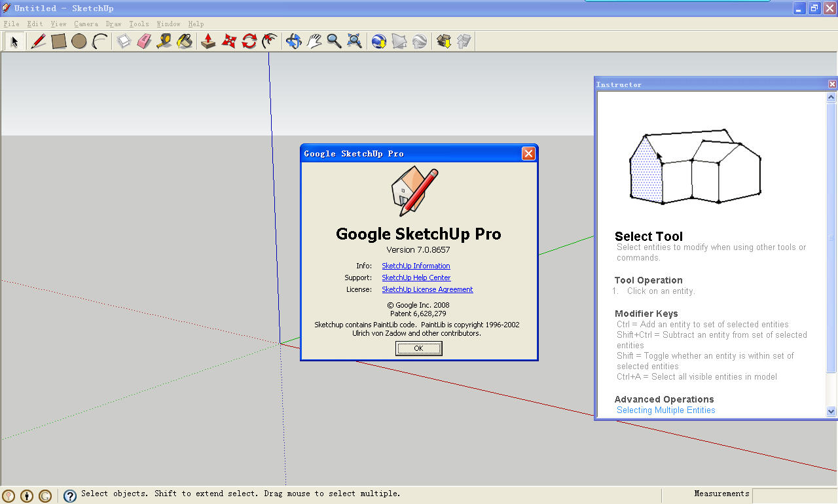Click the 'Advanced Operations' heading

(x=664, y=399)
